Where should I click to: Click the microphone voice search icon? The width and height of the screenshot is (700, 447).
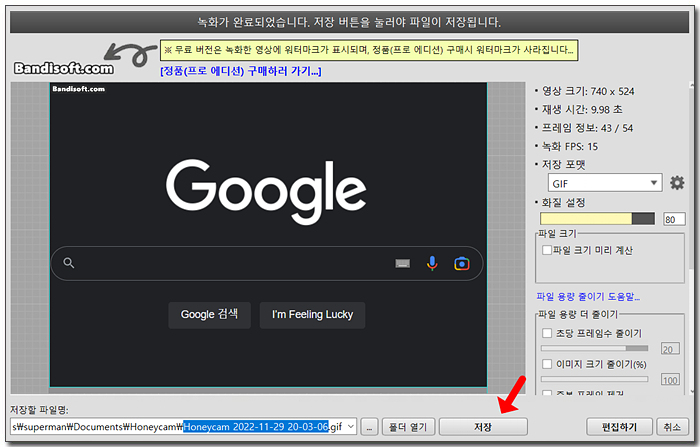coord(432,263)
